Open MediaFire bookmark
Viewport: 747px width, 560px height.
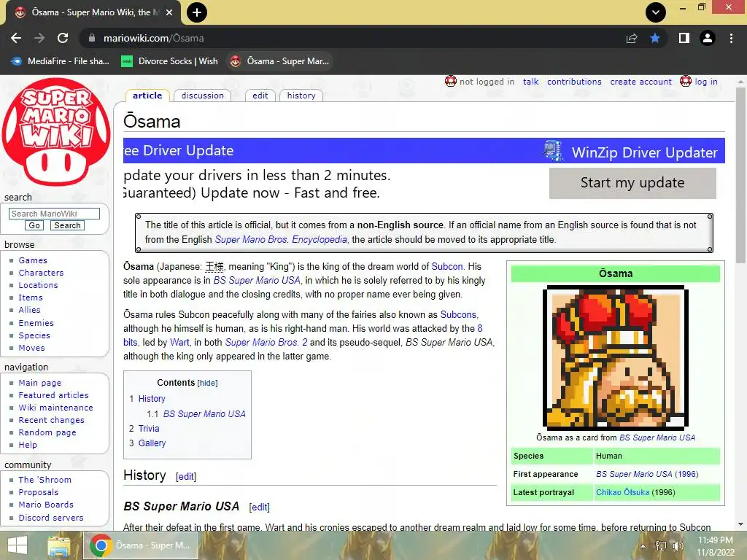pos(60,61)
